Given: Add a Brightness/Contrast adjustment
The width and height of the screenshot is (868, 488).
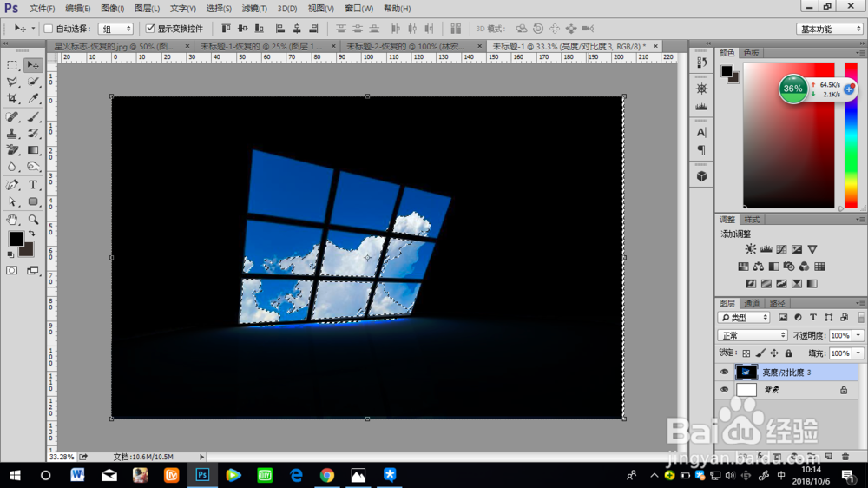Looking at the screenshot, I should (x=751, y=249).
